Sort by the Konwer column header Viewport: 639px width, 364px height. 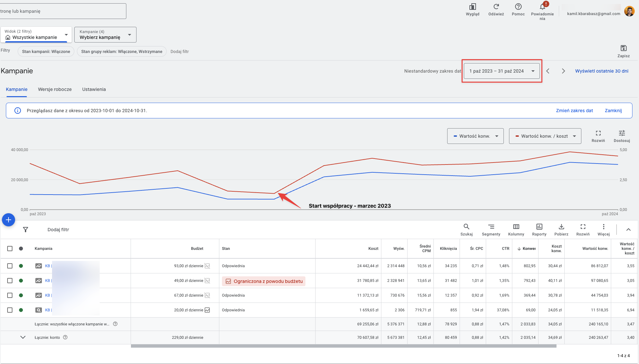click(x=526, y=249)
